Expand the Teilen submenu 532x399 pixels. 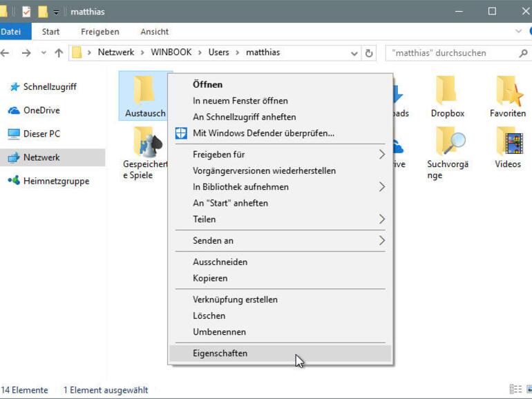pyautogui.click(x=281, y=220)
